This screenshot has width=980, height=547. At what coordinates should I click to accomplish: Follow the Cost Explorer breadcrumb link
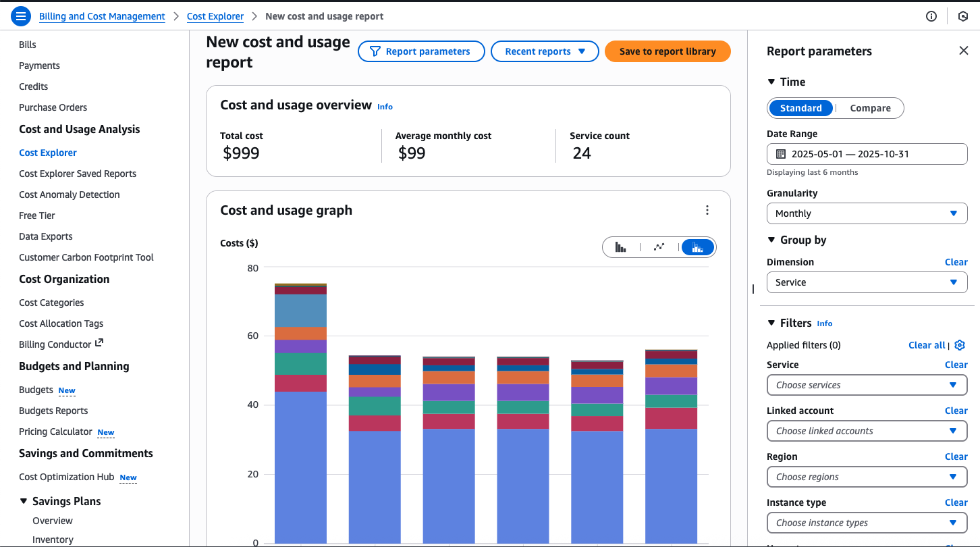pyautogui.click(x=215, y=16)
